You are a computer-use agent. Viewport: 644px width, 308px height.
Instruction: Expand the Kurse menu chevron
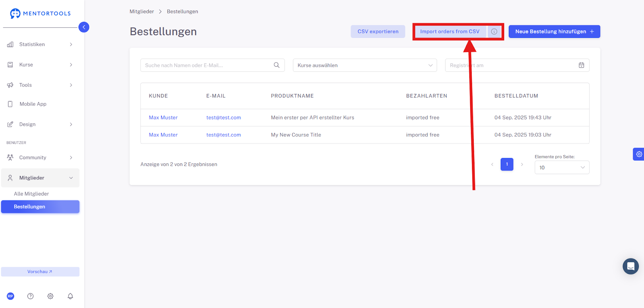[71, 65]
